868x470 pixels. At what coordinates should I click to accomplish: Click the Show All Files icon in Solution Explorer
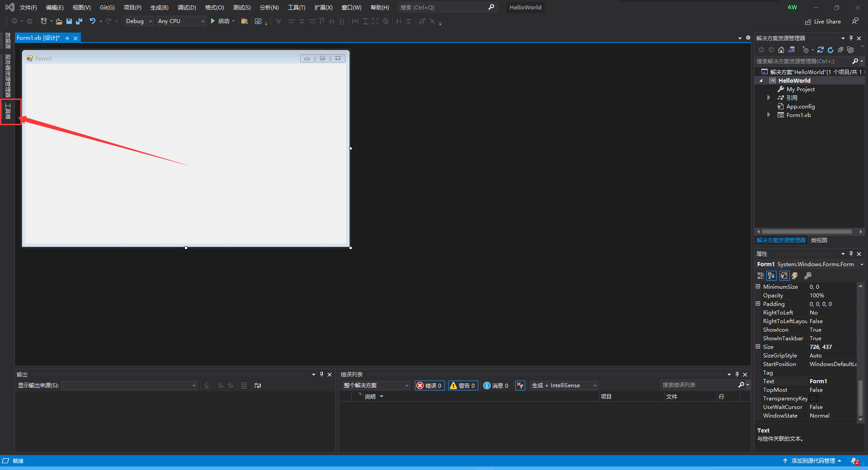850,50
